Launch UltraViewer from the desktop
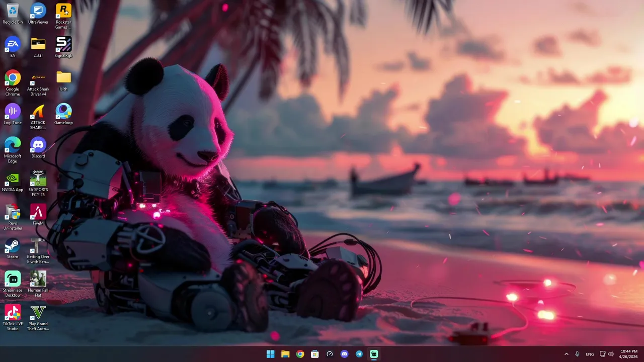The width and height of the screenshot is (644, 362). [38, 14]
